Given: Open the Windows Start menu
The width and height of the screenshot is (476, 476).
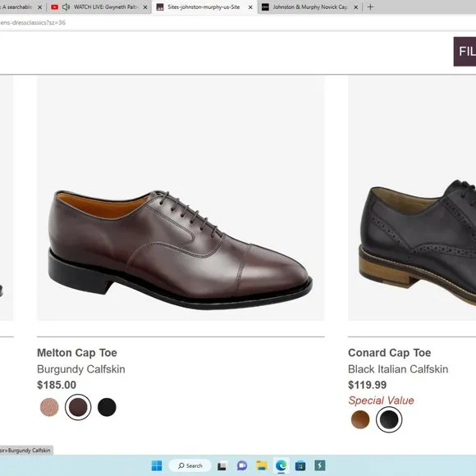Looking at the screenshot, I should pos(157,465).
